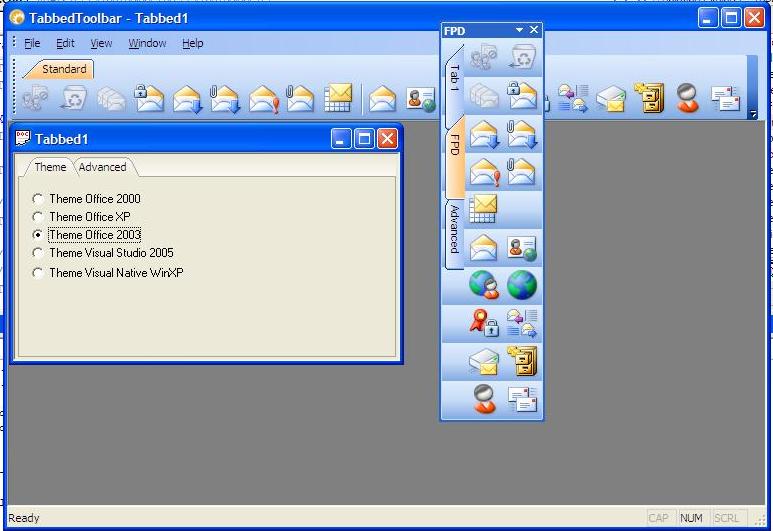Open the FPD panel title bar dropdown arrow
Image resolution: width=773 pixels, height=531 pixels.
[519, 31]
